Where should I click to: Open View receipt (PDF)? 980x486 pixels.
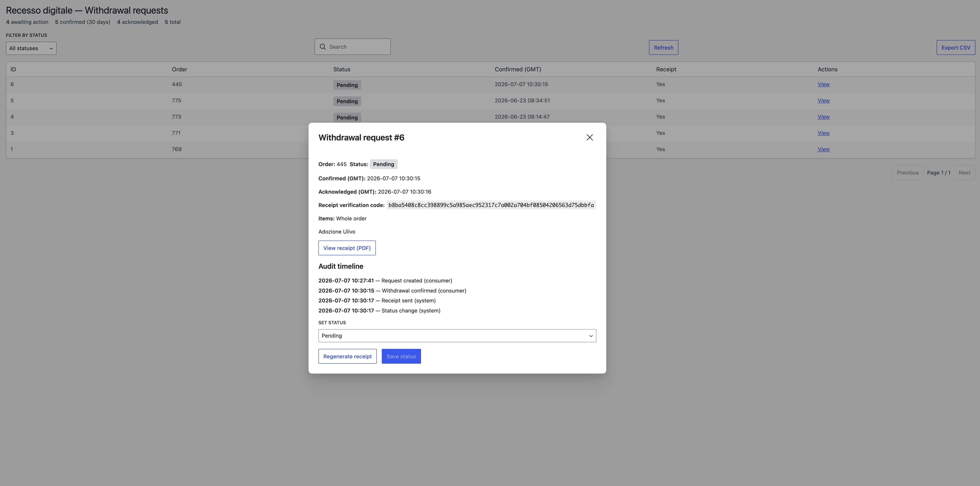tap(347, 248)
